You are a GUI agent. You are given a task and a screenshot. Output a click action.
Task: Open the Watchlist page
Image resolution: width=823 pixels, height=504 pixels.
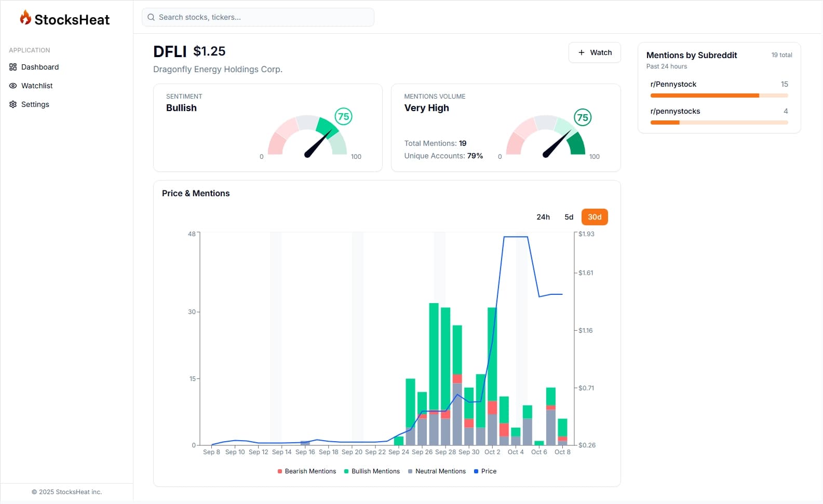point(37,86)
